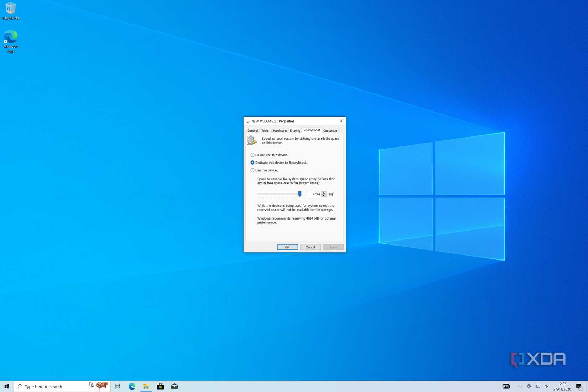588x392 pixels.
Task: Decrease reserved space with down spinner arrow
Action: point(324,196)
